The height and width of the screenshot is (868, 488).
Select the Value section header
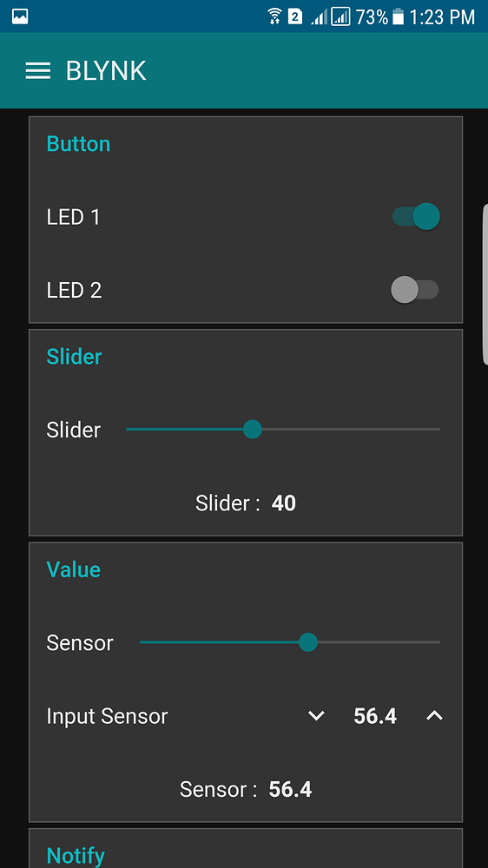tap(74, 569)
